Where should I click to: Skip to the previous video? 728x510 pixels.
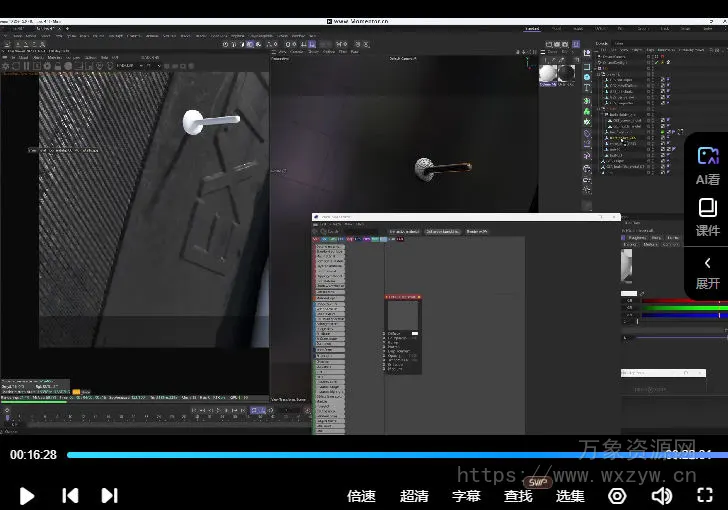(x=70, y=495)
